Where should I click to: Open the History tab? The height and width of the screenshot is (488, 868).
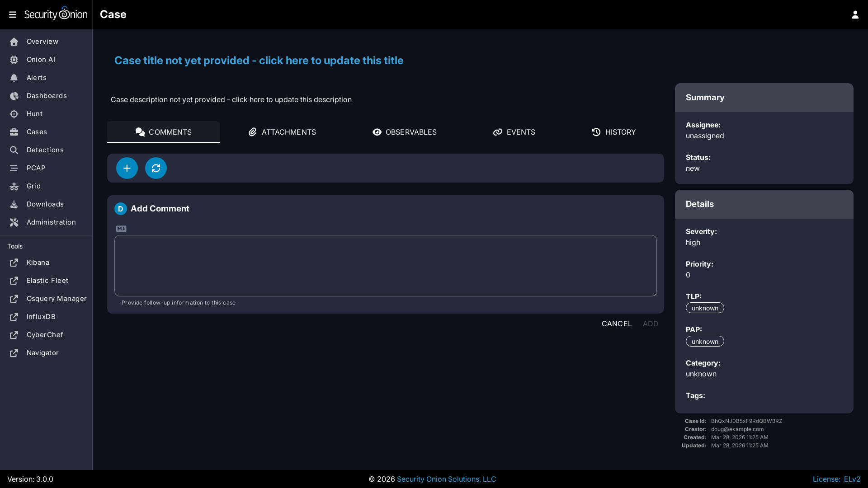click(x=613, y=132)
